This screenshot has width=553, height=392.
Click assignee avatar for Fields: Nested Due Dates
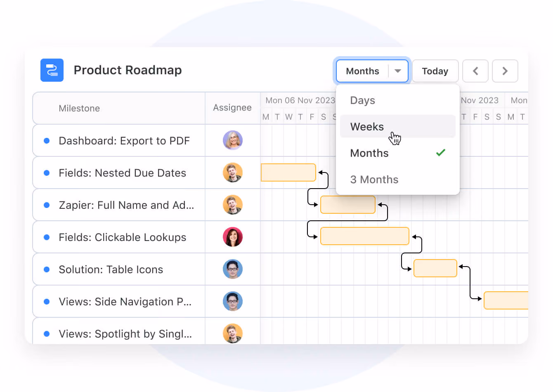233,172
